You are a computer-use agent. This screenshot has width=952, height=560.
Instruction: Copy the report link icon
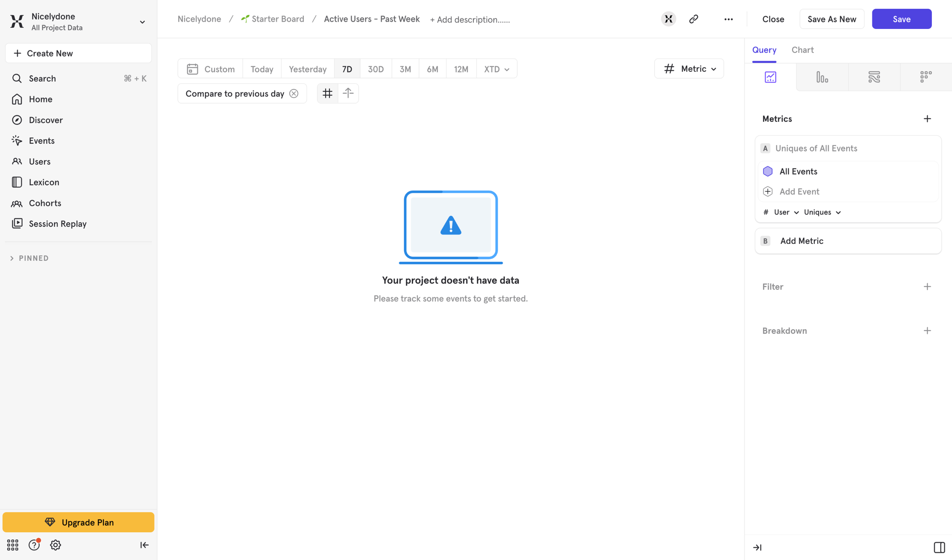(x=693, y=19)
